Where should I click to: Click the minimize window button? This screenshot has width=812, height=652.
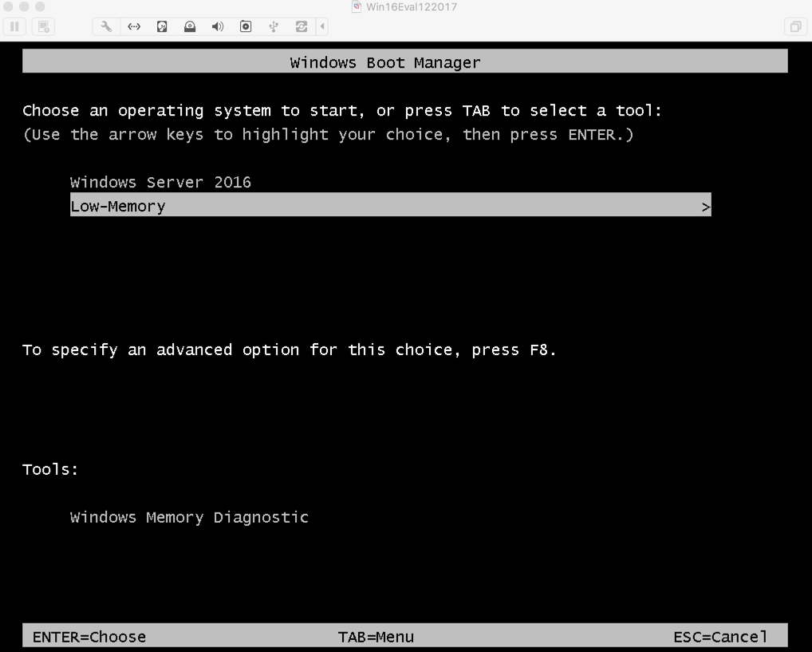[x=24, y=6]
